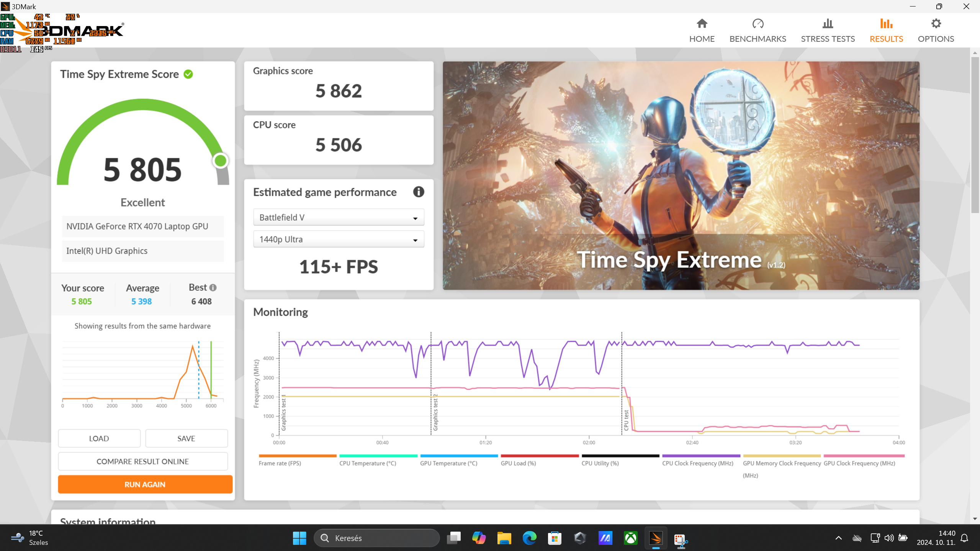Open the Xbox app from the taskbar

(x=630, y=538)
